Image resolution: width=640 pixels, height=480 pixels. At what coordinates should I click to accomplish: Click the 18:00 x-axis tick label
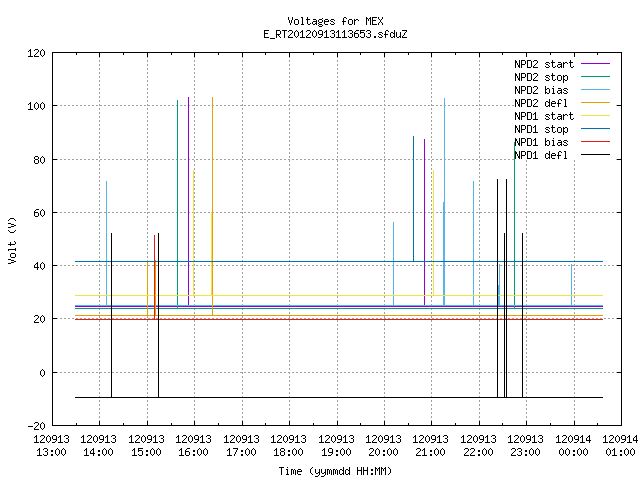point(288,446)
